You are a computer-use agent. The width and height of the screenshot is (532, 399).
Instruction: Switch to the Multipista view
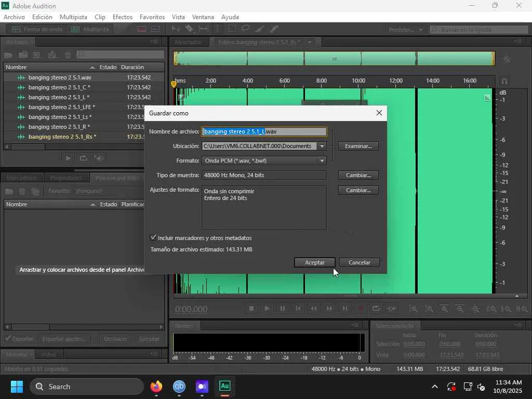point(89,29)
